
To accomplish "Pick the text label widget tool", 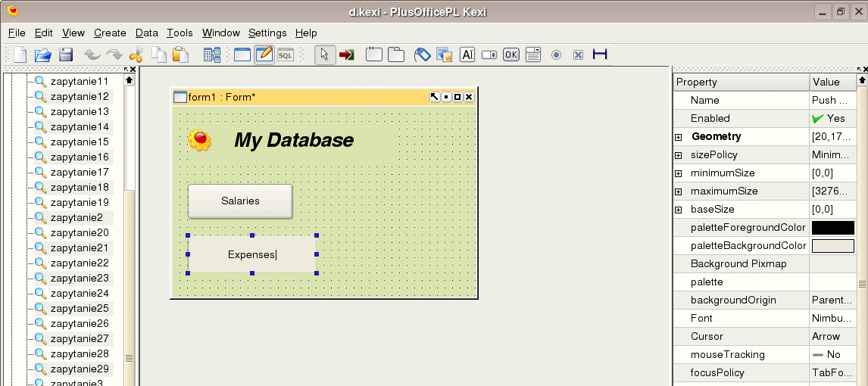I will tap(467, 54).
